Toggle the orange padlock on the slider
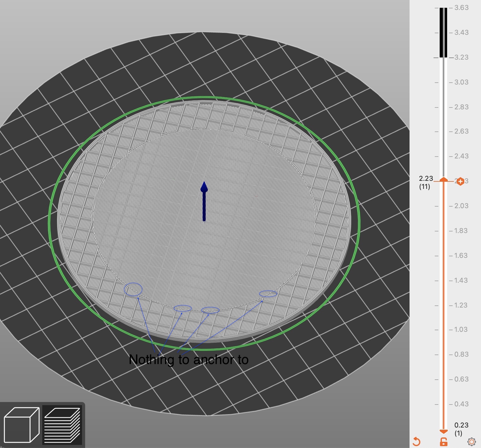The height and width of the screenshot is (448, 481). coord(443,441)
